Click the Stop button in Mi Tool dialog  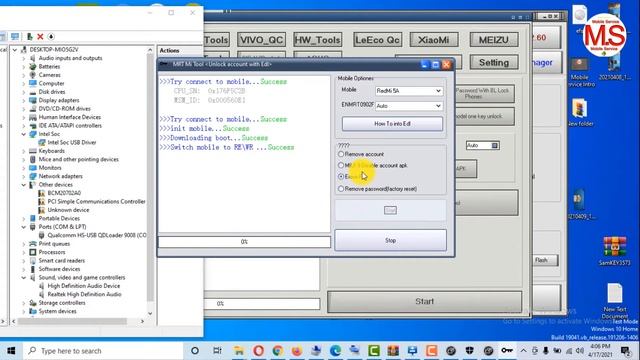tap(391, 240)
